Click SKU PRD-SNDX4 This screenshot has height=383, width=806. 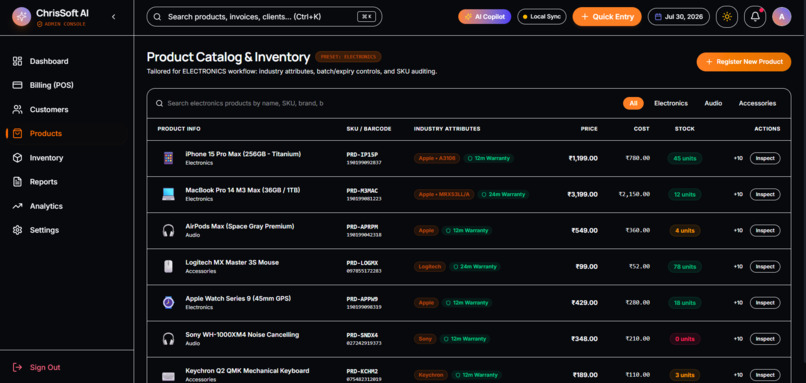click(x=362, y=335)
